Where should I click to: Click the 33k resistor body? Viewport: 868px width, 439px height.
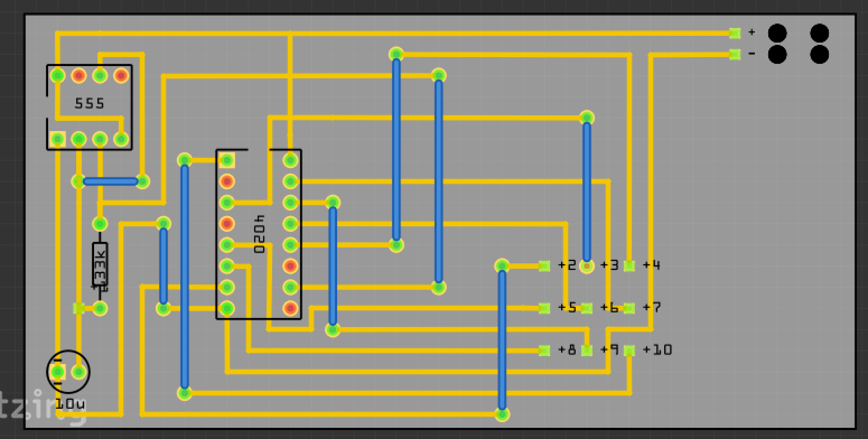pyautogui.click(x=100, y=265)
